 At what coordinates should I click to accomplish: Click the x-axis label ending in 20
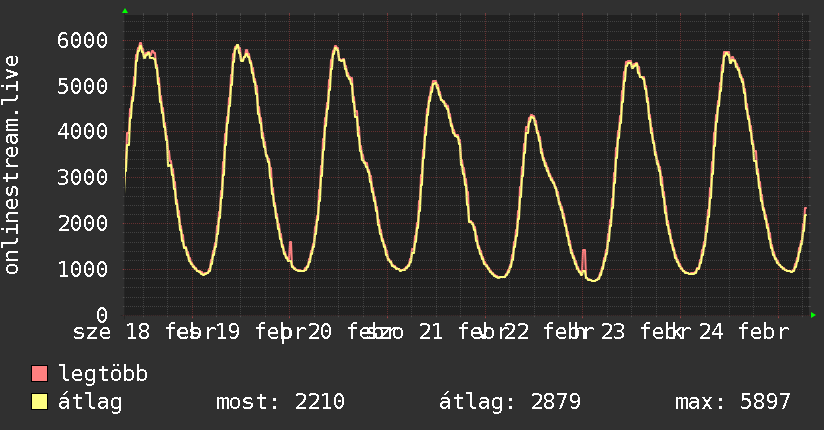(x=293, y=332)
